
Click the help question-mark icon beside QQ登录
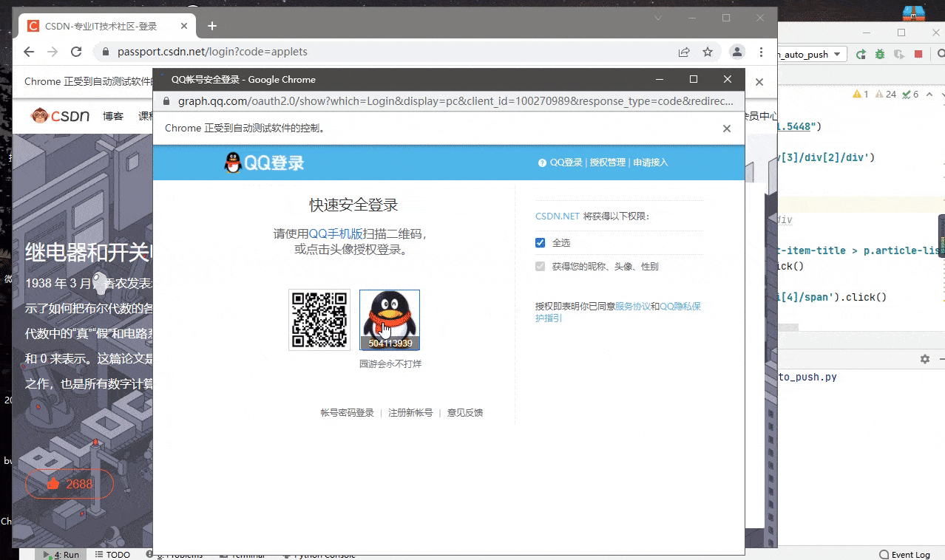pos(542,163)
